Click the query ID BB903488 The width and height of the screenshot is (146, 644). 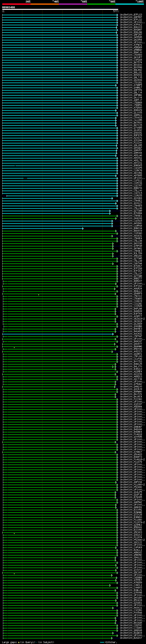(8, 8)
